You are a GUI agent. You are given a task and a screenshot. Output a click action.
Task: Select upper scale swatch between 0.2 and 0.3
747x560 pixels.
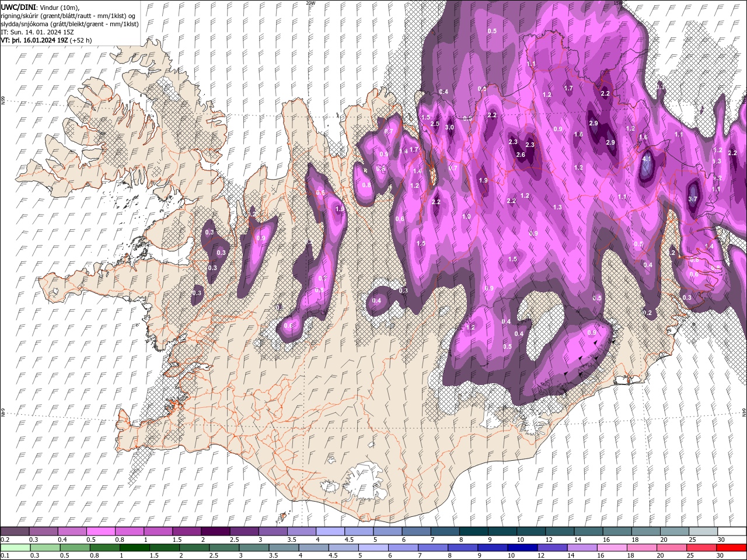coord(15,531)
